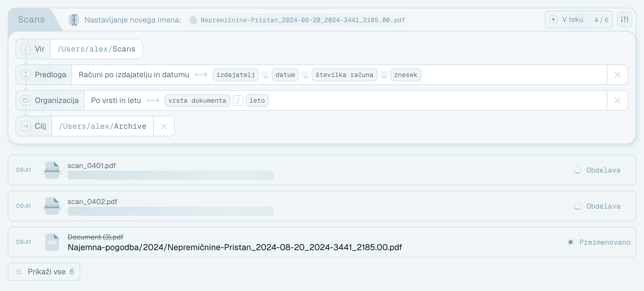Edit the /Users/alex/Archive destination path
The height and width of the screenshot is (291, 644).
click(102, 126)
